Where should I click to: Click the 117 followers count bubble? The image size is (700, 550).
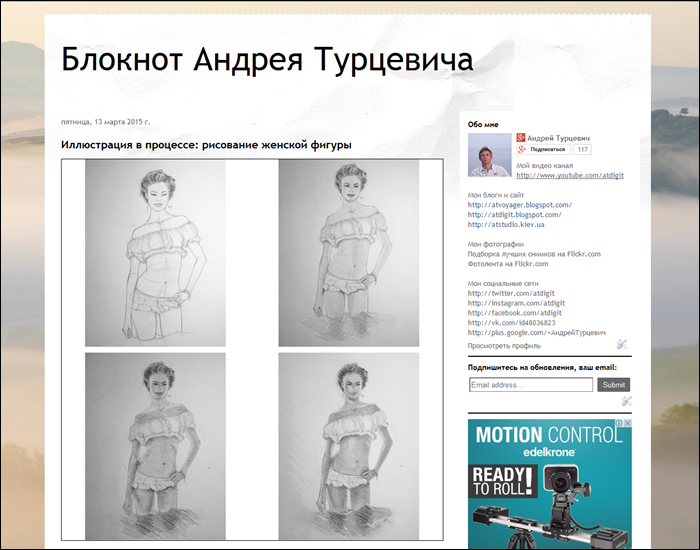pyautogui.click(x=582, y=150)
